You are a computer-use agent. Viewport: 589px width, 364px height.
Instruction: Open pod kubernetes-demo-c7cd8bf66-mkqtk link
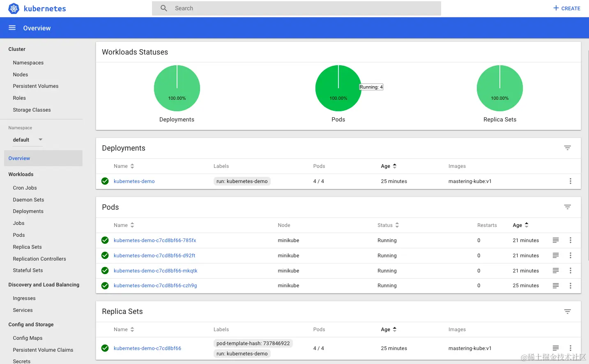click(x=156, y=270)
